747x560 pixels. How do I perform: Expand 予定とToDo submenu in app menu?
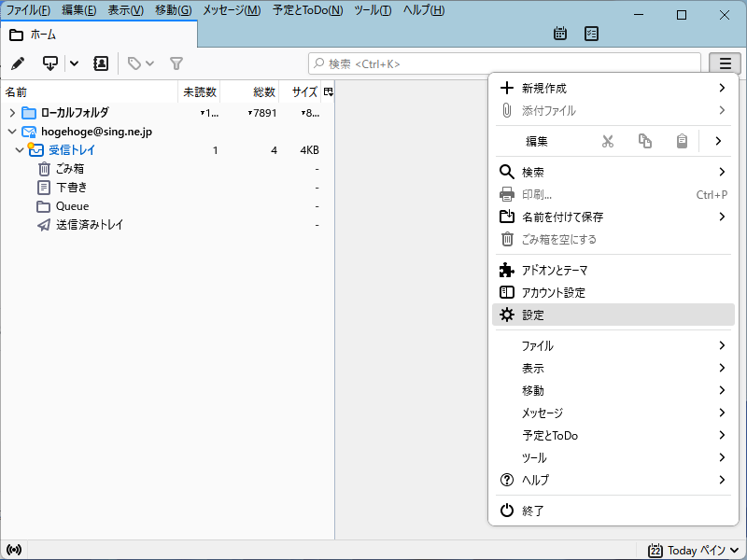pyautogui.click(x=613, y=435)
